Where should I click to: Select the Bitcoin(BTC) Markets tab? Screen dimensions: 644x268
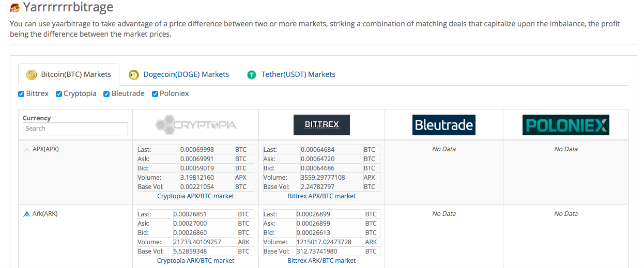click(69, 74)
